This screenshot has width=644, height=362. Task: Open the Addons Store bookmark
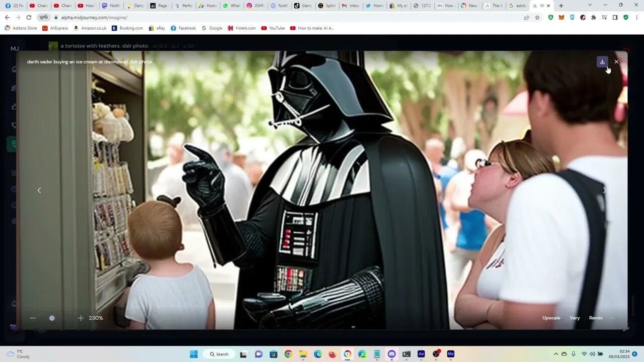pyautogui.click(x=21, y=28)
